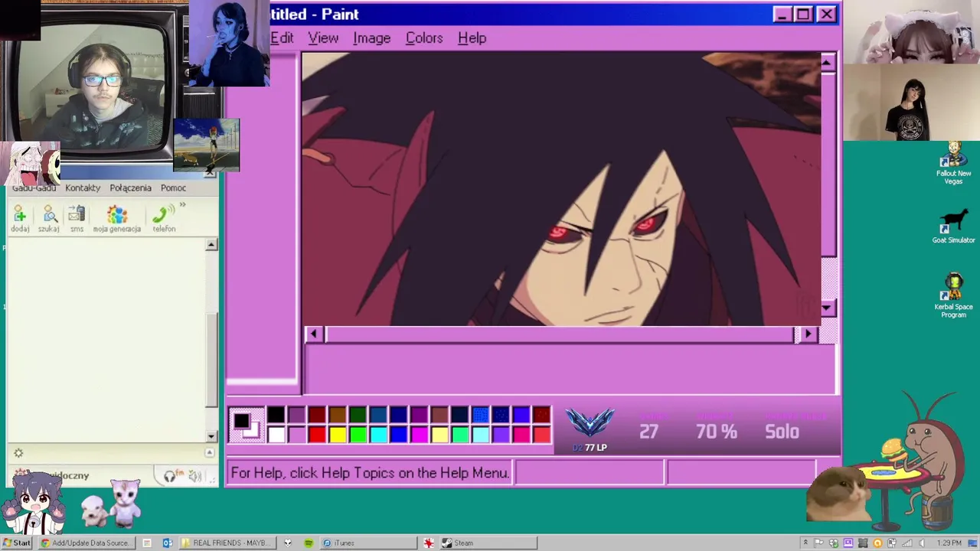
Task: Click the grid apps icon on taskbar
Action: tap(147, 543)
